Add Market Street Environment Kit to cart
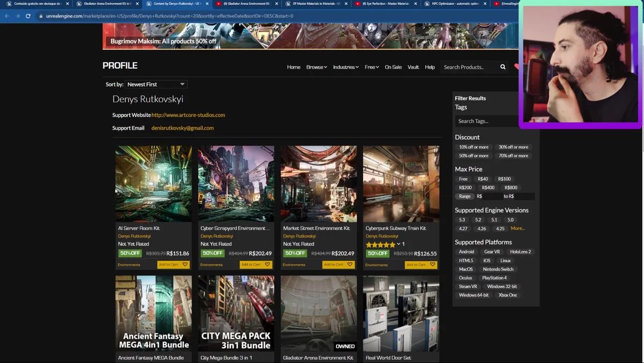This screenshot has height=363, width=644. (x=333, y=265)
